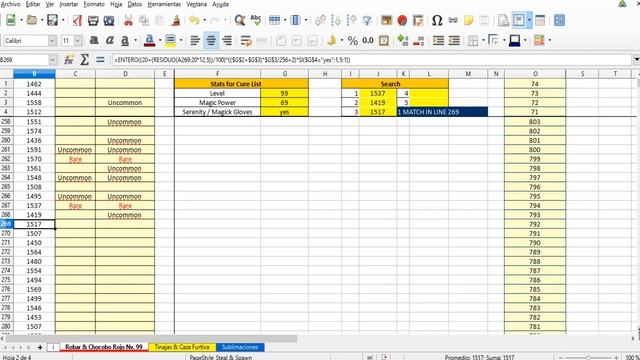Toggle print preview icon
This screenshot has width=640, height=360.
(109, 20)
